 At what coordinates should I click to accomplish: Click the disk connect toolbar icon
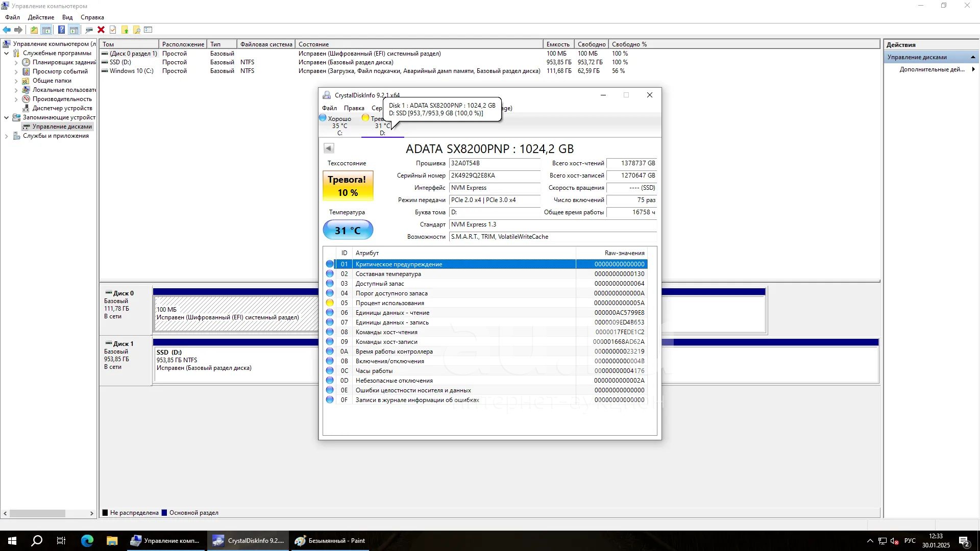click(89, 30)
